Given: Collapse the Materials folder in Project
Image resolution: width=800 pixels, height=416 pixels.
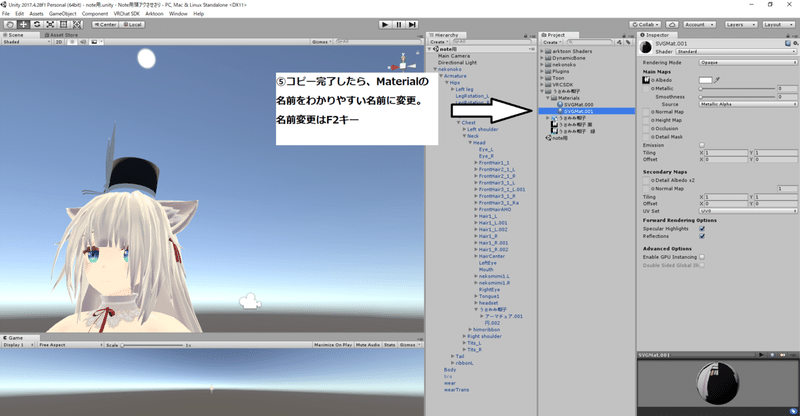Looking at the screenshot, I should pos(548,97).
